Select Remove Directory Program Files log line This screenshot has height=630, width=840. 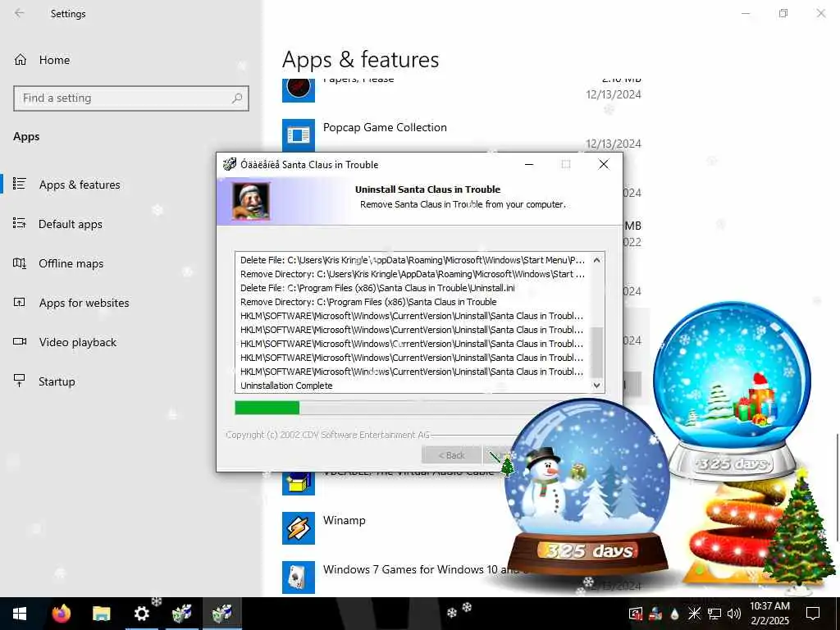[368, 302]
